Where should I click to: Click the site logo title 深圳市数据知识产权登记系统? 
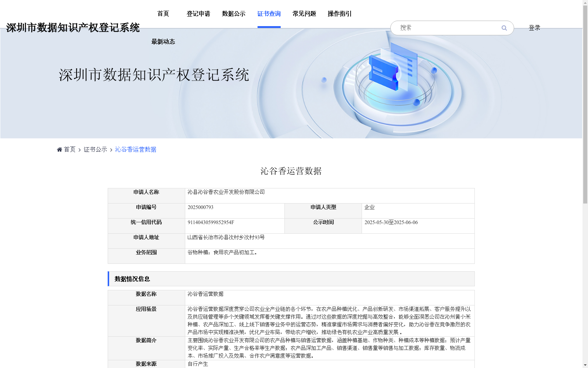pos(73,28)
